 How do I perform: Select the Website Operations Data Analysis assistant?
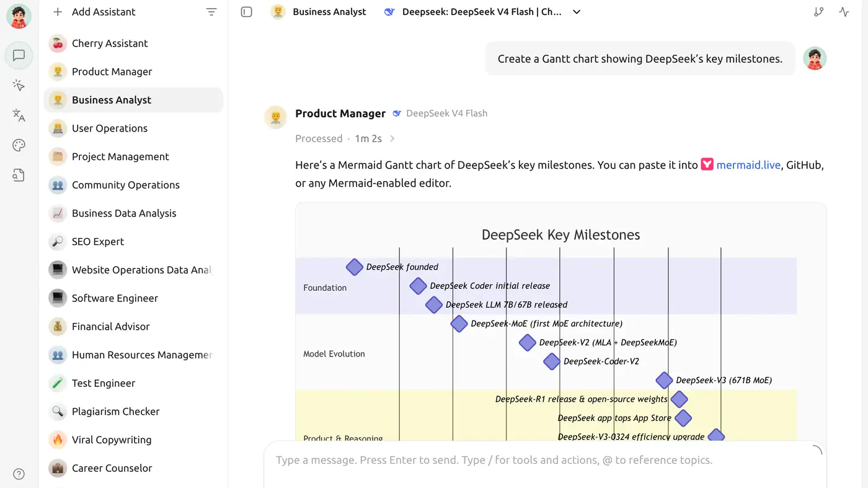(x=133, y=270)
